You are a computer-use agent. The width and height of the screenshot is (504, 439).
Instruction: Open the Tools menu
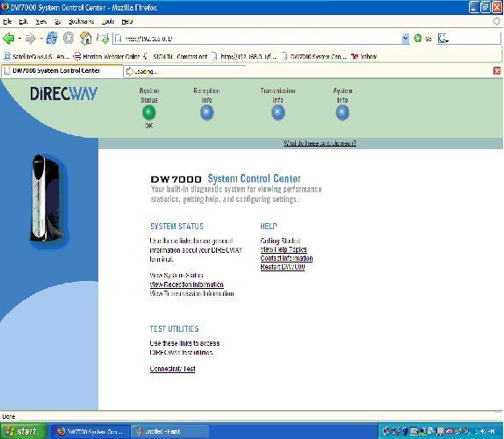pos(108,22)
